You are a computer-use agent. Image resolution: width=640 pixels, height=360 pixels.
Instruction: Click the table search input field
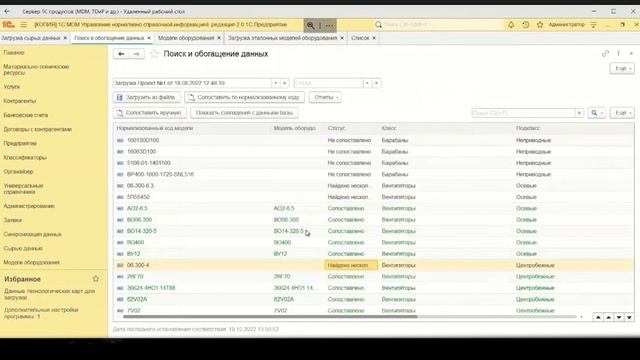[523, 113]
